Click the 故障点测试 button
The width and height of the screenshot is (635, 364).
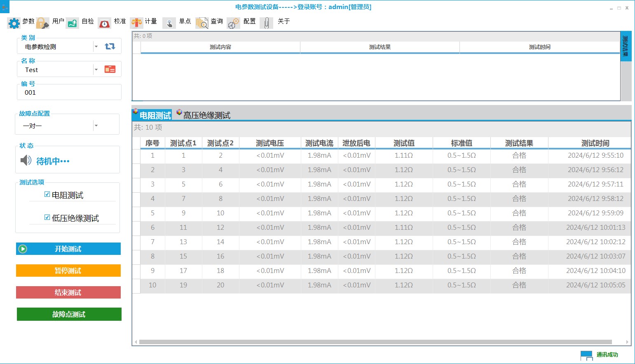(x=69, y=314)
